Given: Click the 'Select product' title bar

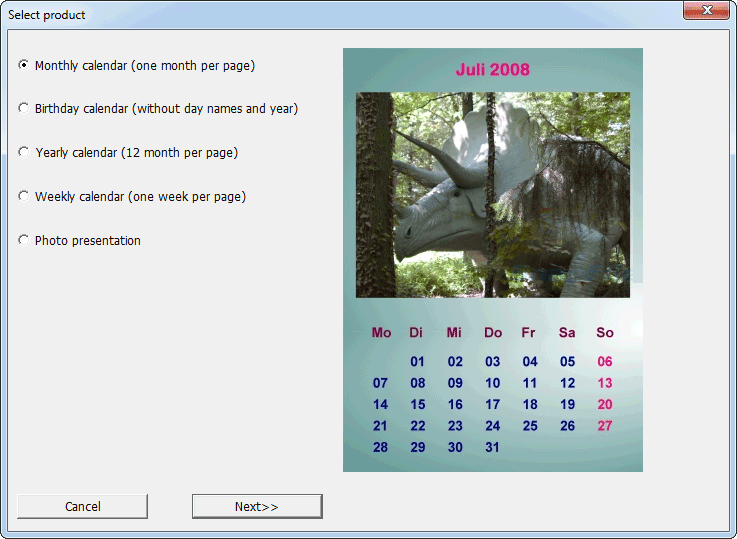Looking at the screenshot, I should (x=300, y=14).
